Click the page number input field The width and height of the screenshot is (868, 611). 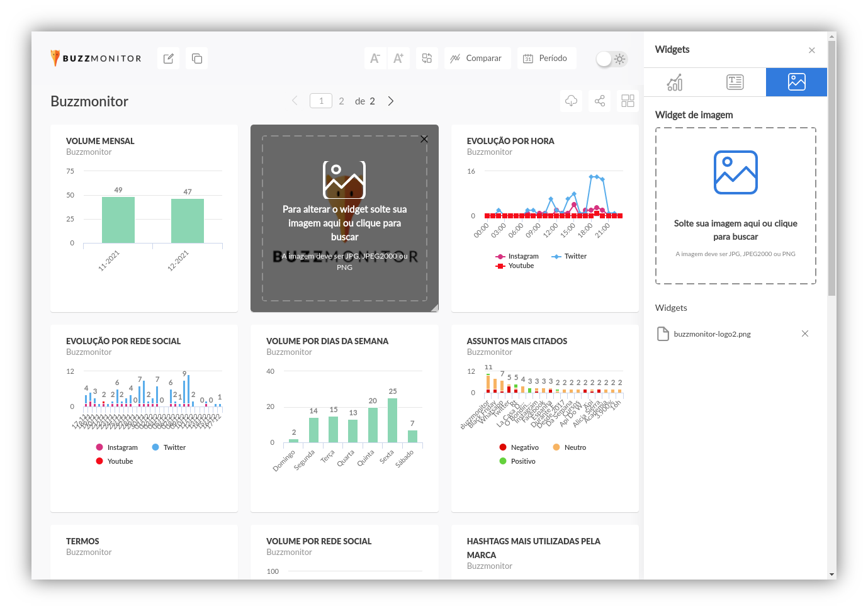point(321,101)
